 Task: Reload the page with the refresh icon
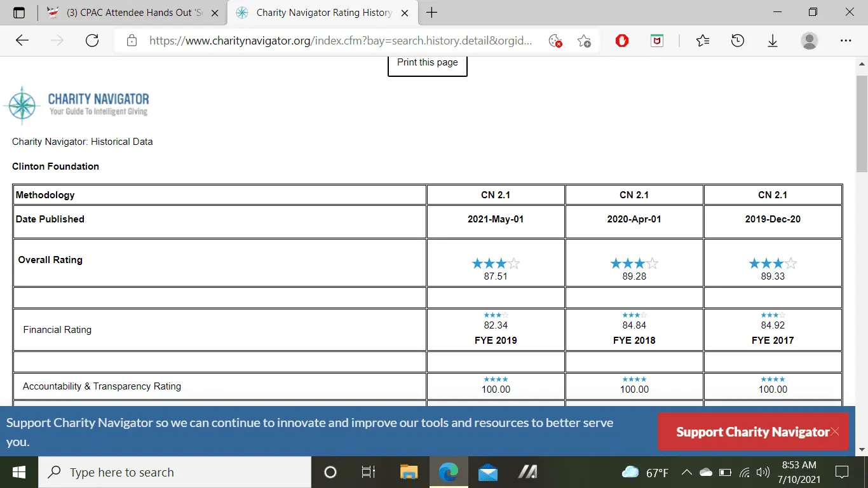92,41
